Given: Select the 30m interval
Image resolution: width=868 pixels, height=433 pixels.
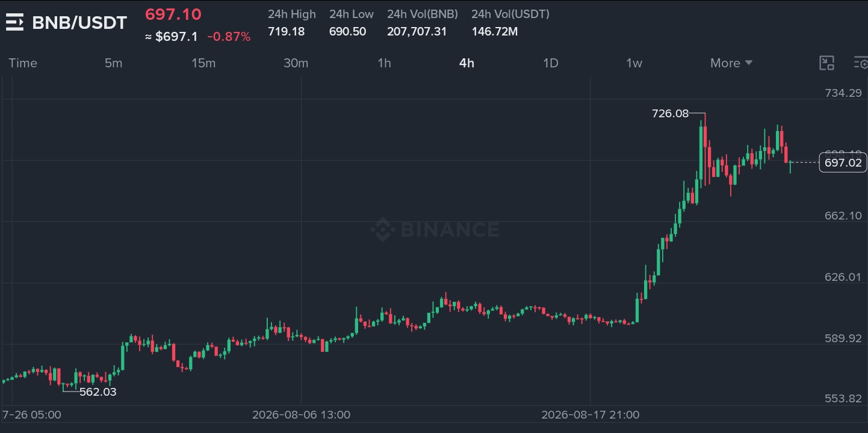Looking at the screenshot, I should coord(296,63).
